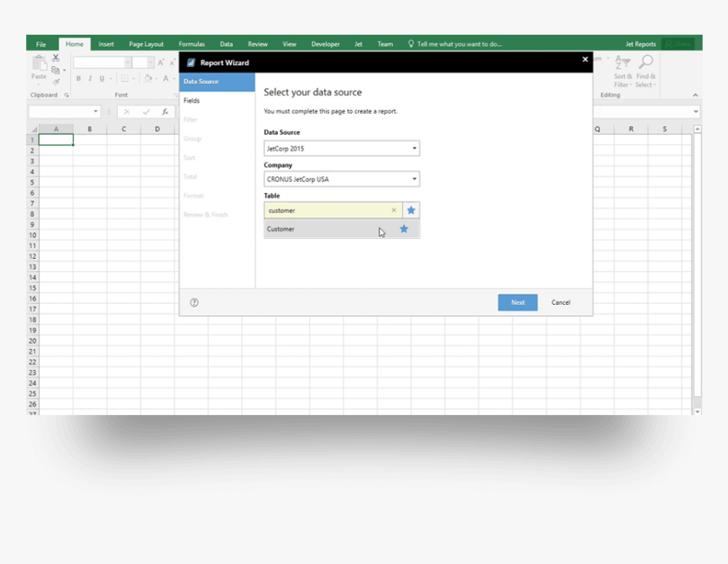Open the Team ribbon tab
The image size is (728, 564).
pyautogui.click(x=385, y=44)
